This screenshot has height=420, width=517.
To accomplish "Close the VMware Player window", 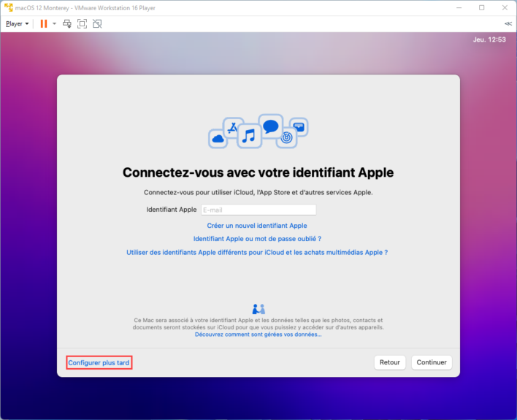I will pyautogui.click(x=505, y=7).
